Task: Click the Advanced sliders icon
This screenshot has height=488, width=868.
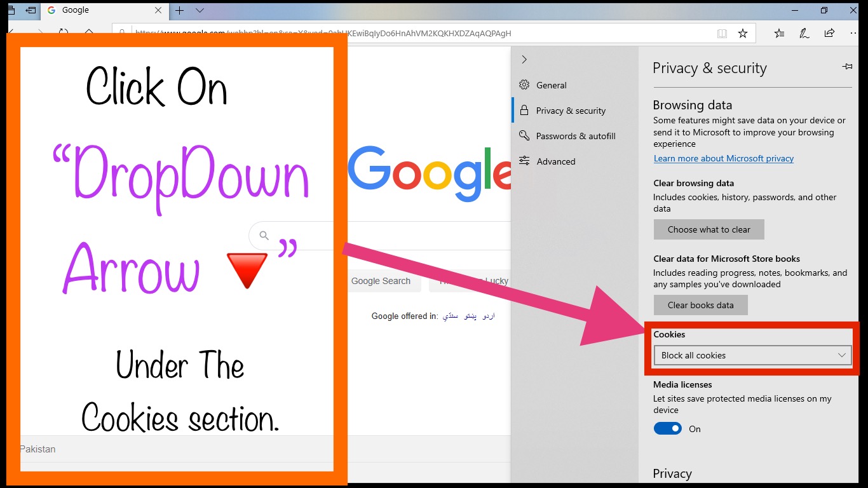Action: click(x=524, y=161)
